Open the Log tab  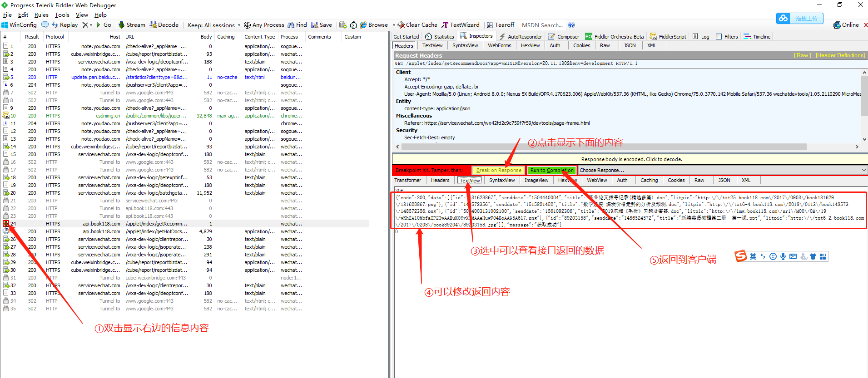point(701,37)
